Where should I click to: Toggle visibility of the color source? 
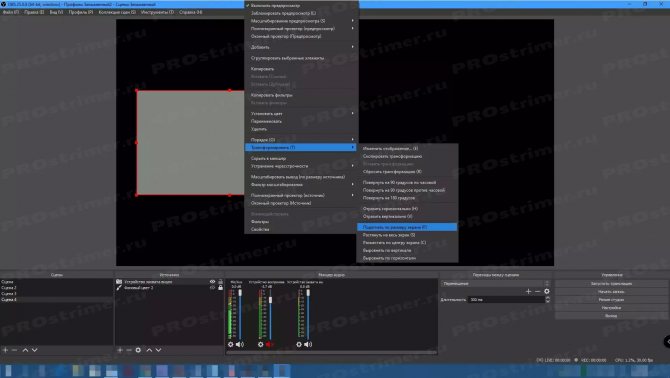[212, 288]
